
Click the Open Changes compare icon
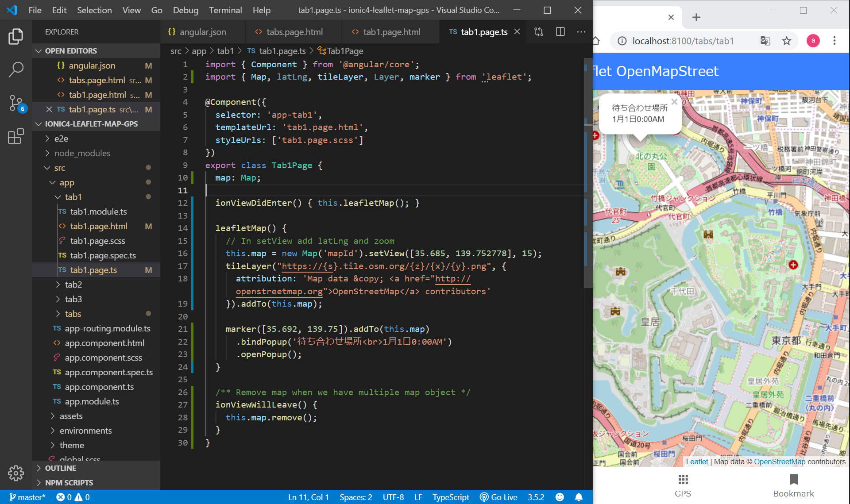pos(539,32)
